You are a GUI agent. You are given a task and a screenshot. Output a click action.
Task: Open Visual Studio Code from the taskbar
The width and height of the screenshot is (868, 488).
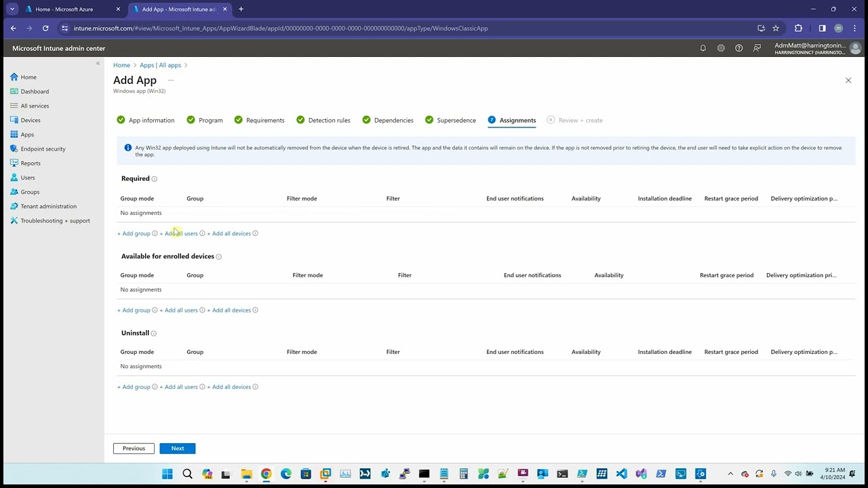pyautogui.click(x=622, y=474)
